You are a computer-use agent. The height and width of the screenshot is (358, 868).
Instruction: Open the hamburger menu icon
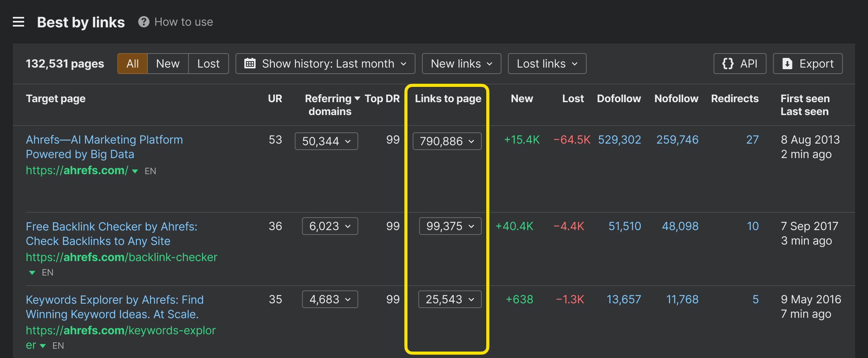pos(18,22)
